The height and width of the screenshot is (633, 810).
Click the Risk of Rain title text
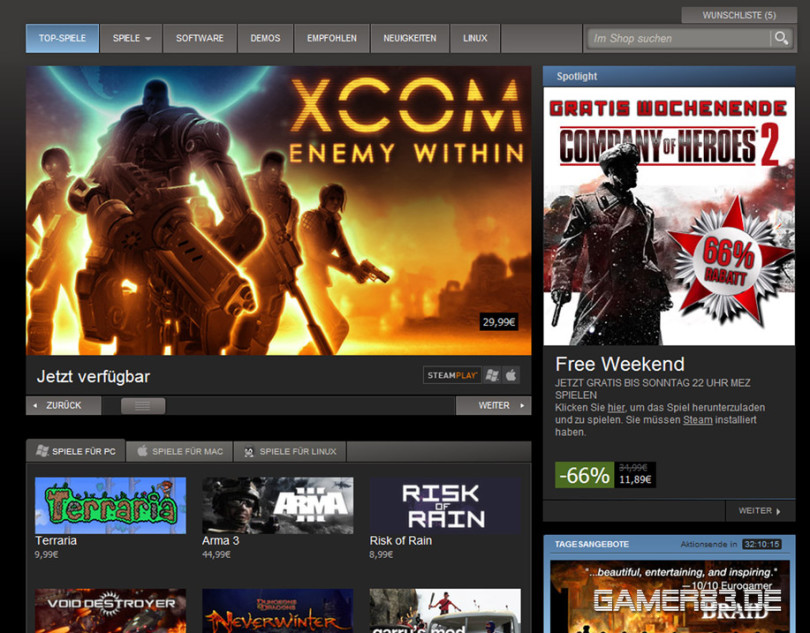(400, 541)
